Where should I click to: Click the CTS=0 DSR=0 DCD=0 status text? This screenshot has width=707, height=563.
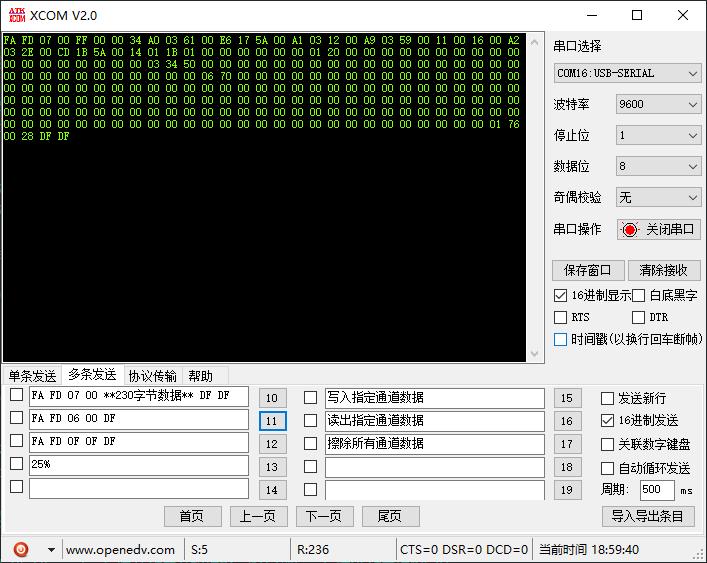tap(464, 550)
